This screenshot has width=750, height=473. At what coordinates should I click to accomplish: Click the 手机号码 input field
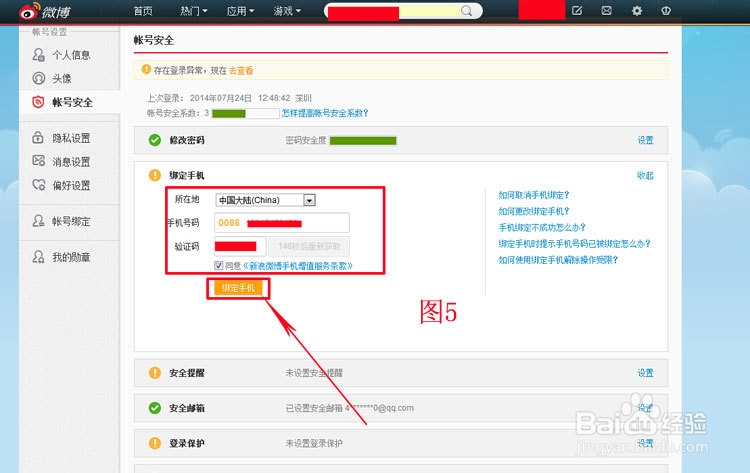282,223
